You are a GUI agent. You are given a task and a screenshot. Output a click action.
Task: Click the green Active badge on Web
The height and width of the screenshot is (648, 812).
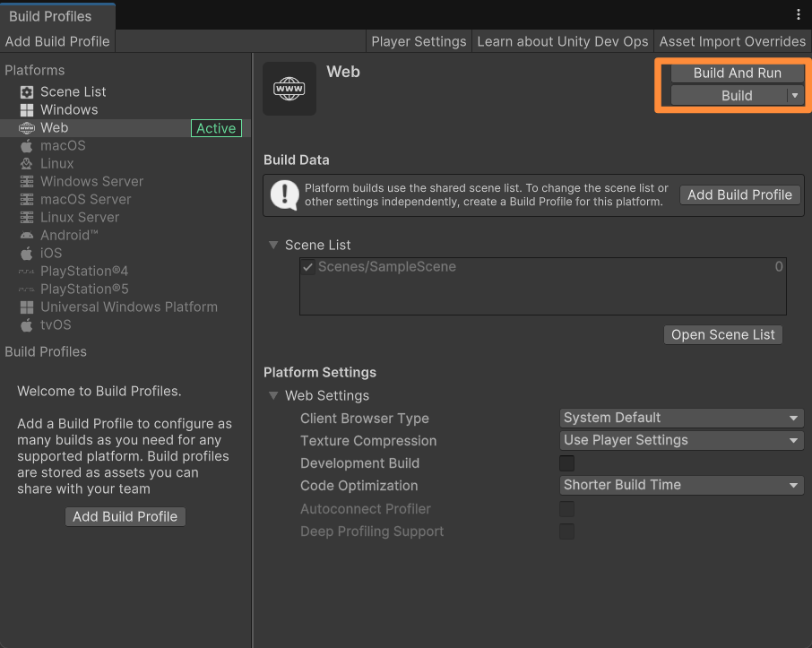click(216, 128)
